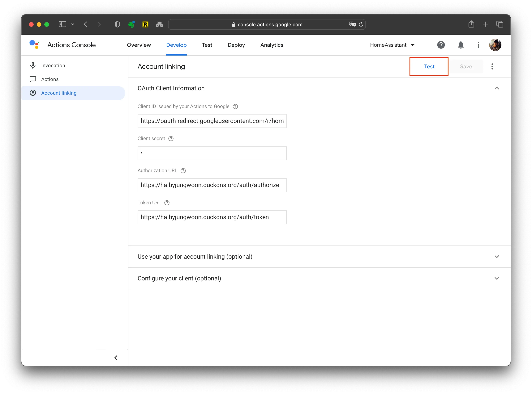
Task: Click the Safari address bar
Action: [267, 24]
